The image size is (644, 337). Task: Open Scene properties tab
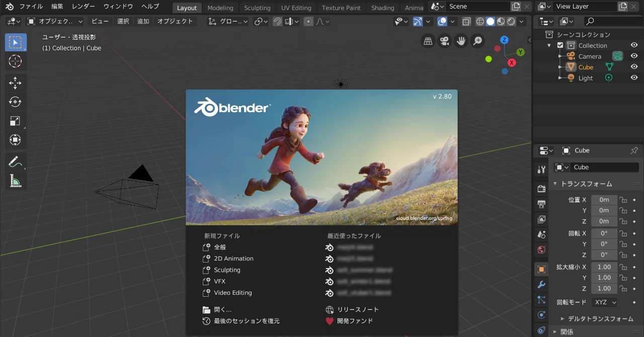[x=541, y=234]
